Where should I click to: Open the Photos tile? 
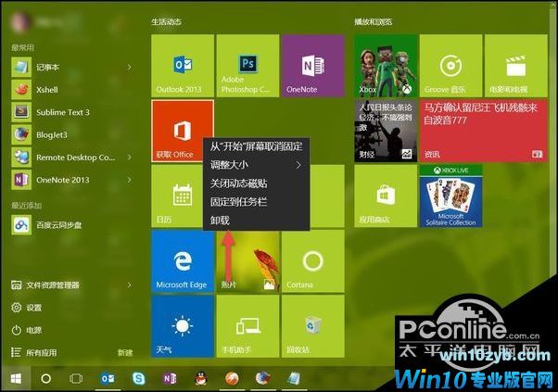pos(247,262)
